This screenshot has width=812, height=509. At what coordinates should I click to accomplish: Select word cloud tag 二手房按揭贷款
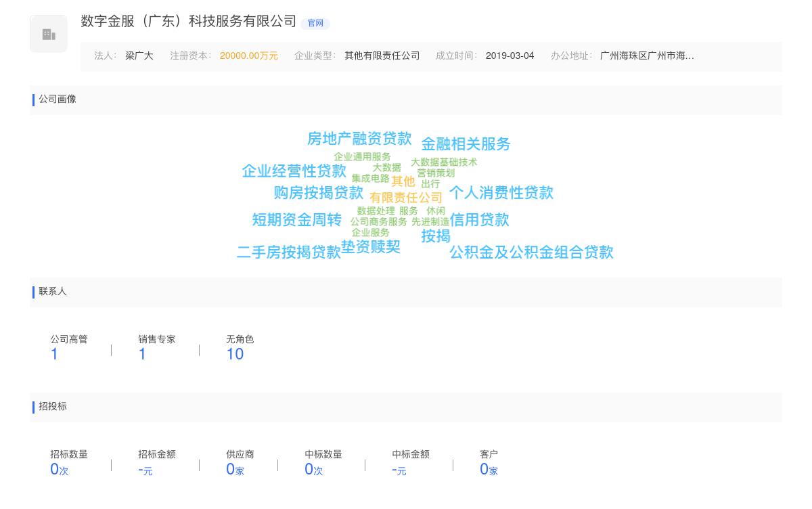[x=289, y=252]
